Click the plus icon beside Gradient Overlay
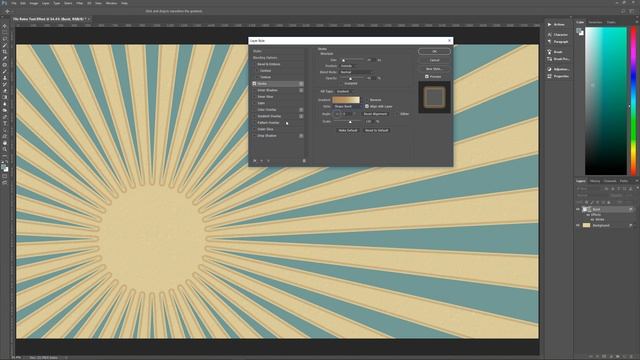 301,116
